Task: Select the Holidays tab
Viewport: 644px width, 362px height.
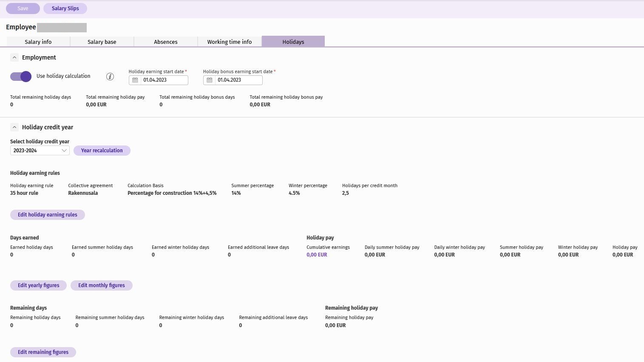Action: coord(293,42)
